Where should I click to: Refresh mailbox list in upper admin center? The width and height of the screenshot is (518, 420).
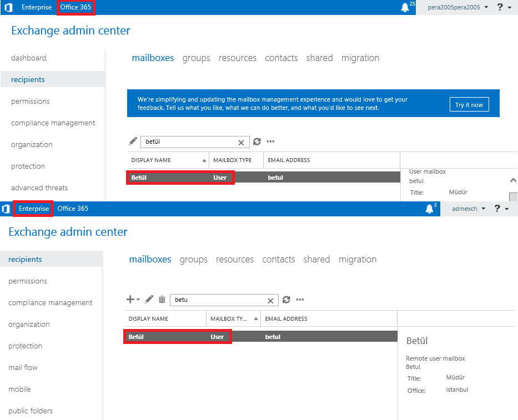(257, 141)
